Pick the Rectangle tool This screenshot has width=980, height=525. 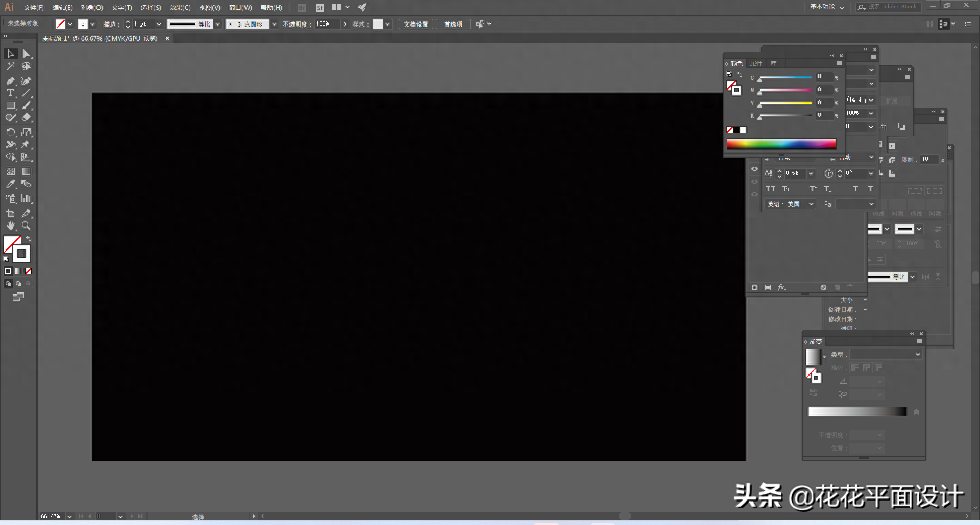click(x=10, y=106)
